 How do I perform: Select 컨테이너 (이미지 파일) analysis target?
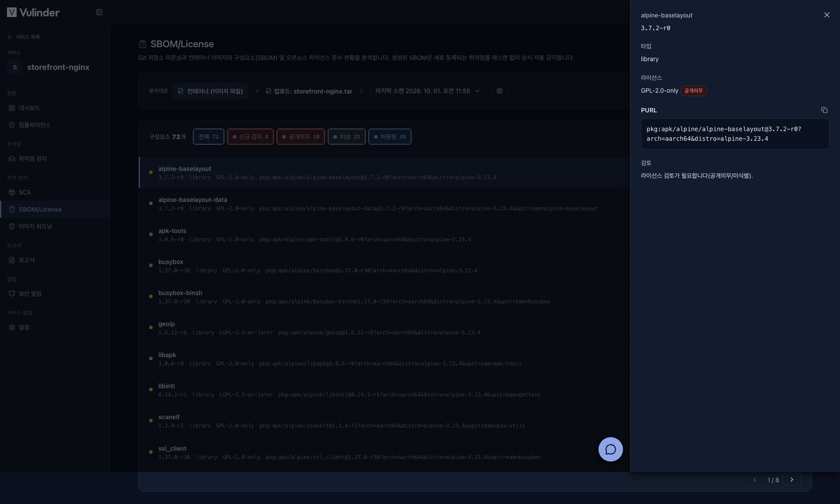210,91
